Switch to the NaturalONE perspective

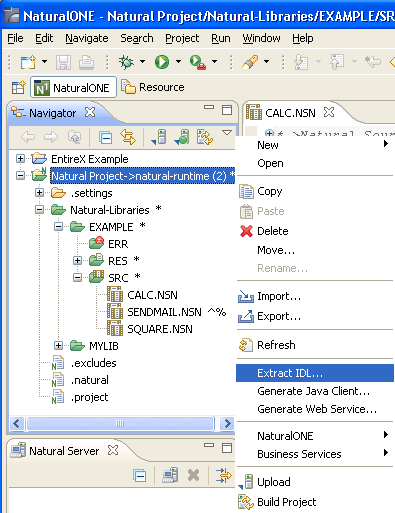click(73, 88)
